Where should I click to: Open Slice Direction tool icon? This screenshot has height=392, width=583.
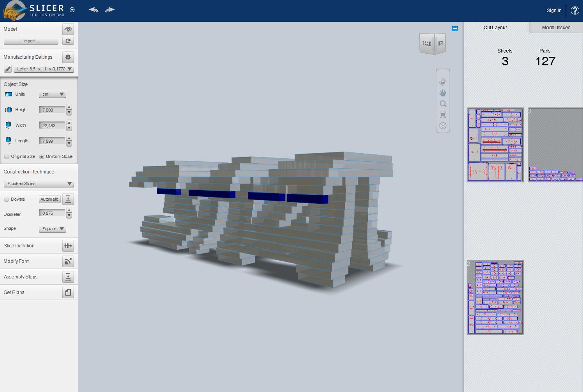coord(68,246)
